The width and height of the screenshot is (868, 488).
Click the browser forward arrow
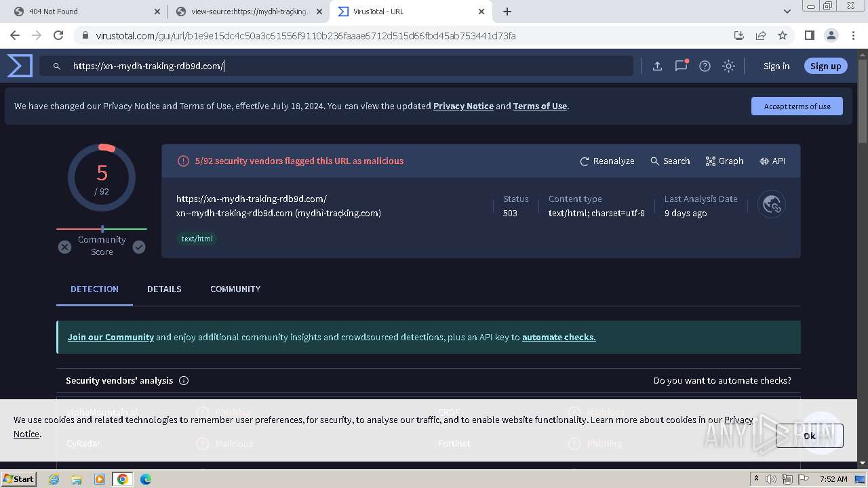point(37,35)
